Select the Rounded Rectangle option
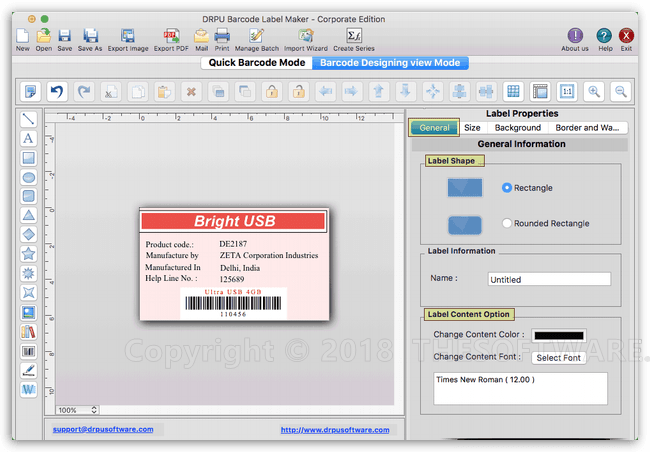 click(x=507, y=223)
